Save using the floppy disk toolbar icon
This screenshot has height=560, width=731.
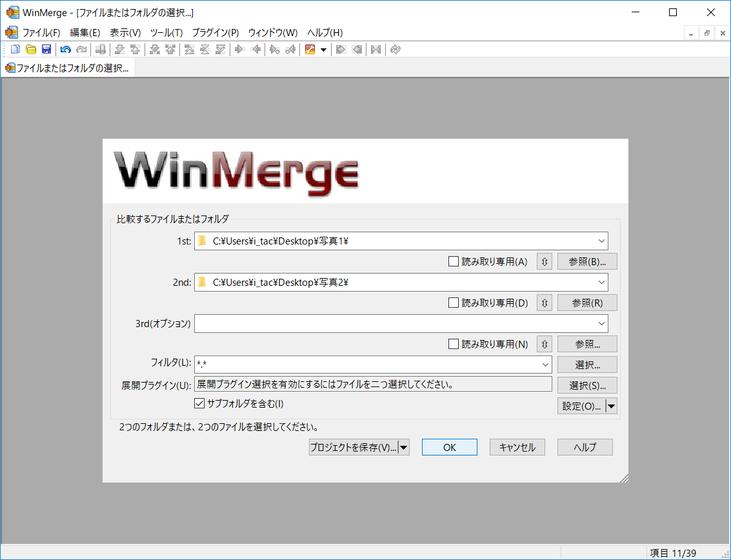46,49
